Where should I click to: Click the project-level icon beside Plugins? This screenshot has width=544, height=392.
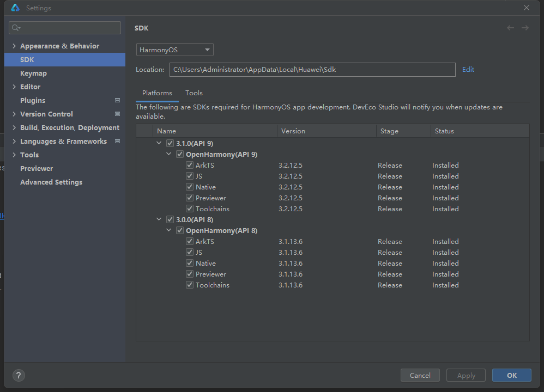(117, 100)
